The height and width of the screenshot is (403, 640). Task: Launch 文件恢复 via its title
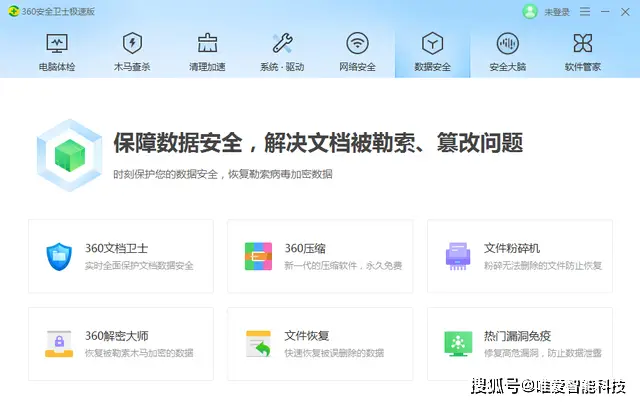[x=307, y=336]
